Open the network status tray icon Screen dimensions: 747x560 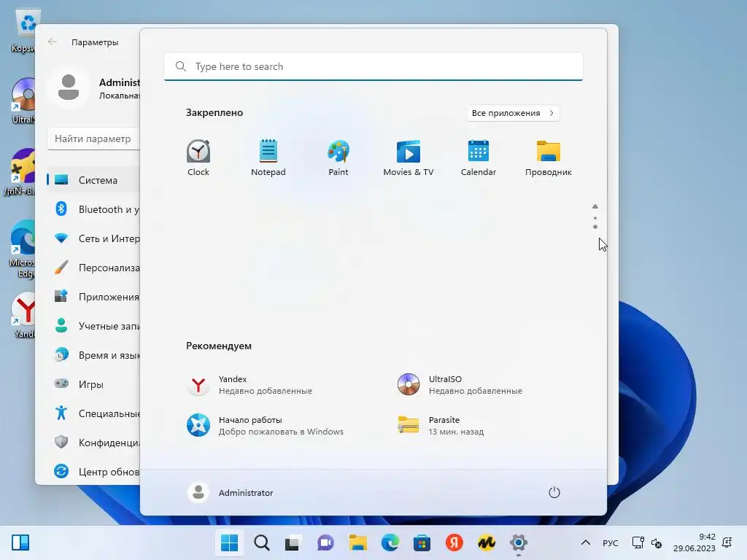click(x=638, y=542)
